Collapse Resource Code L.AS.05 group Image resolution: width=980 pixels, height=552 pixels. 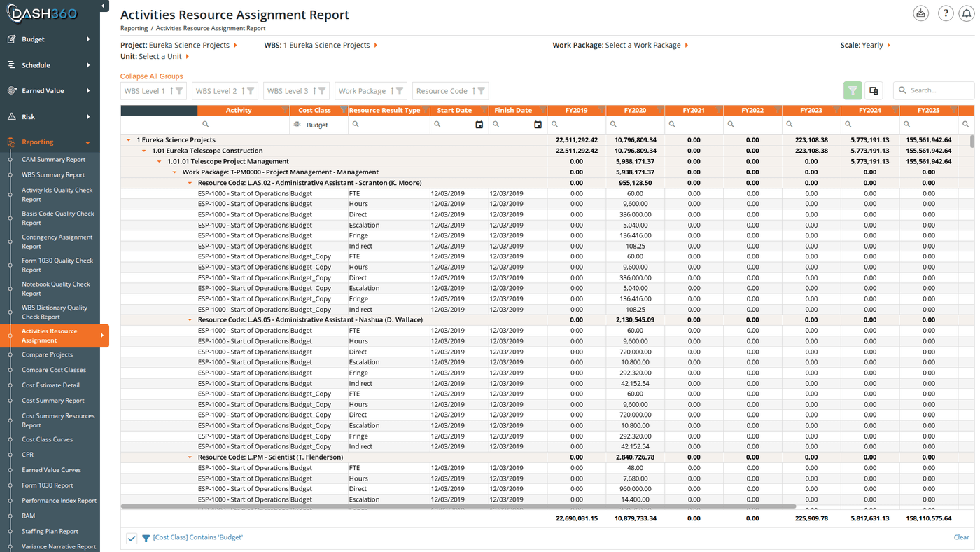click(x=190, y=320)
